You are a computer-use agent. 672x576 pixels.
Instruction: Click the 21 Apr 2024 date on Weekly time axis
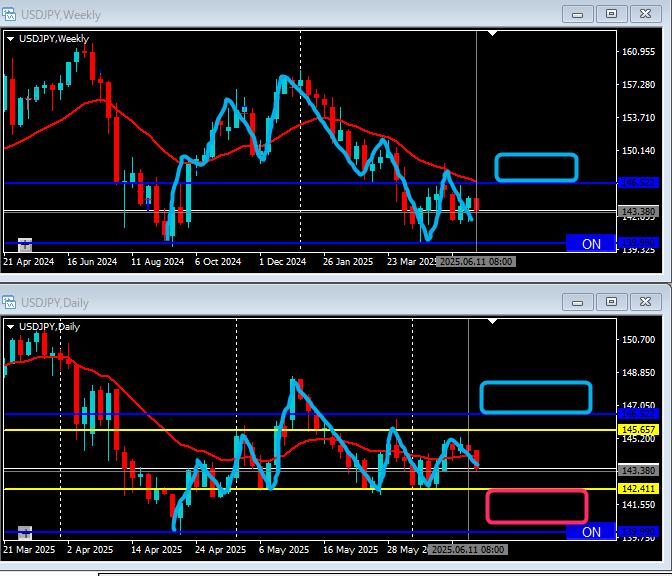[28, 261]
